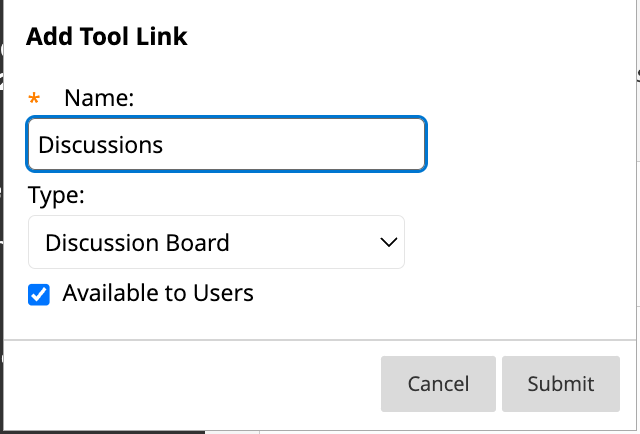Cancel the Add Tool Link dialog

(x=438, y=384)
